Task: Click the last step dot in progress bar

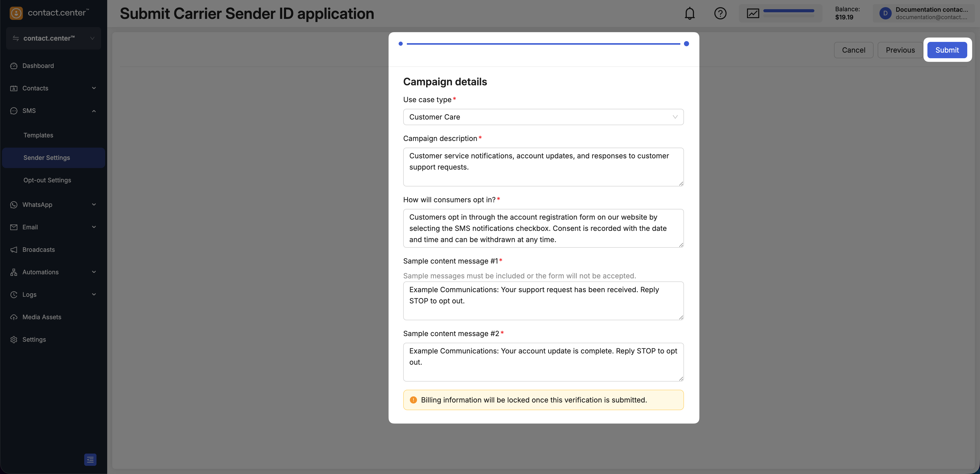Action: (x=686, y=44)
